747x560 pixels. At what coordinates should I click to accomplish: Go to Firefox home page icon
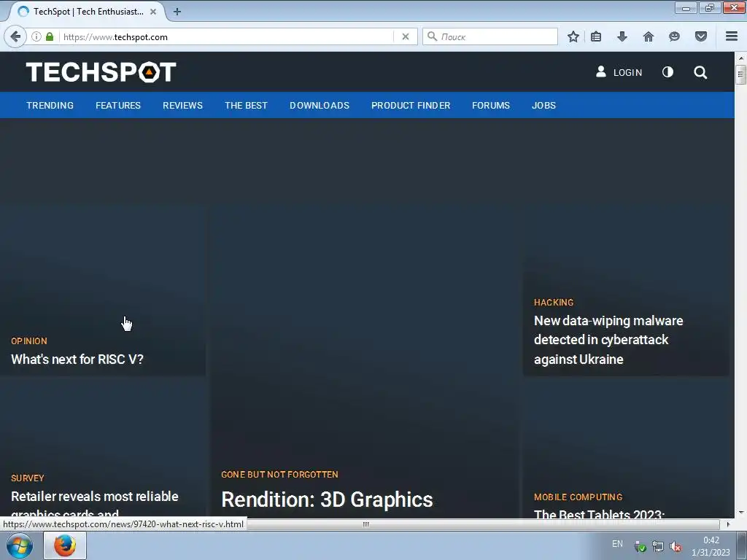click(649, 36)
